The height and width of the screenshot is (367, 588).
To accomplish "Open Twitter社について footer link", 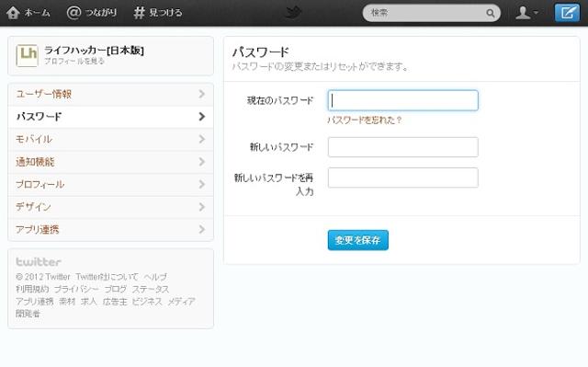I will point(107,277).
